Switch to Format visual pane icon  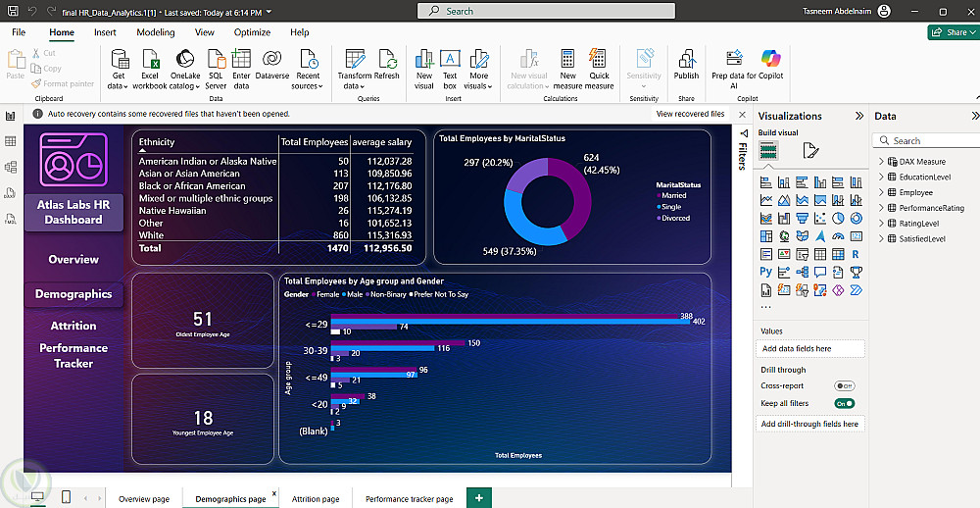(x=810, y=150)
